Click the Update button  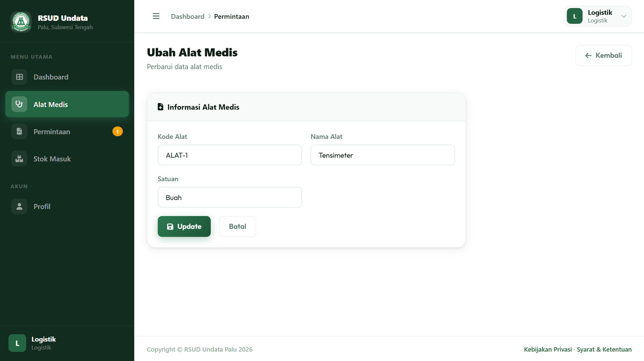pyautogui.click(x=184, y=226)
